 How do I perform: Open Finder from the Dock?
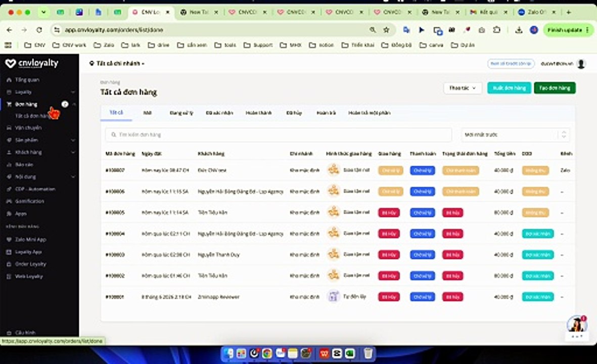tap(228, 354)
